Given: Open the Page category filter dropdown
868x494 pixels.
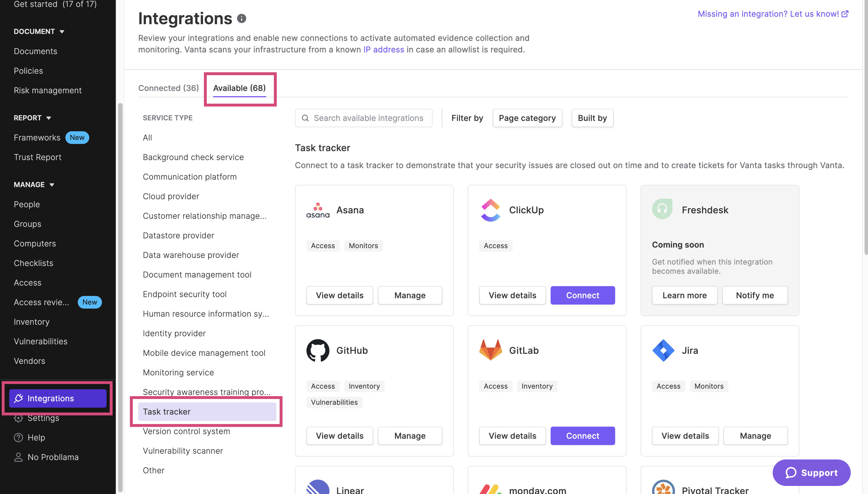Looking at the screenshot, I should point(527,118).
